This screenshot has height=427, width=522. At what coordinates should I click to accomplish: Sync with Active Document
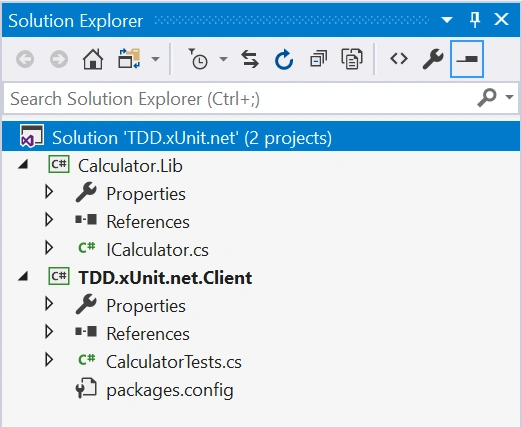pos(250,59)
